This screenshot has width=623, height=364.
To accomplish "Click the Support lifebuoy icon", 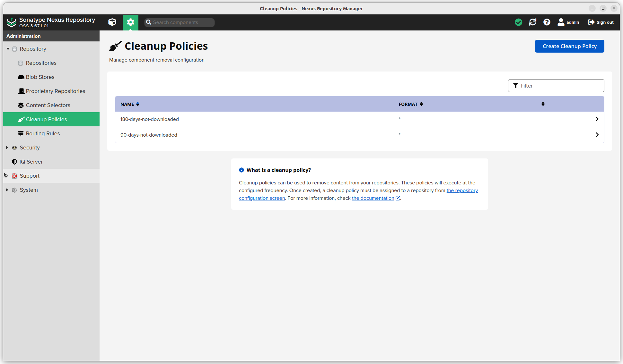I will coord(14,176).
